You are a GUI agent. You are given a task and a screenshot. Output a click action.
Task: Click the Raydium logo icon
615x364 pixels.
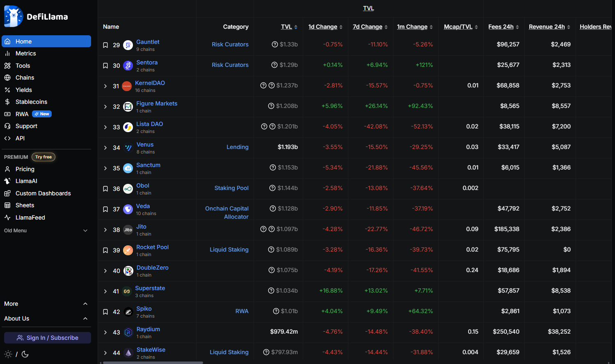coord(128,332)
